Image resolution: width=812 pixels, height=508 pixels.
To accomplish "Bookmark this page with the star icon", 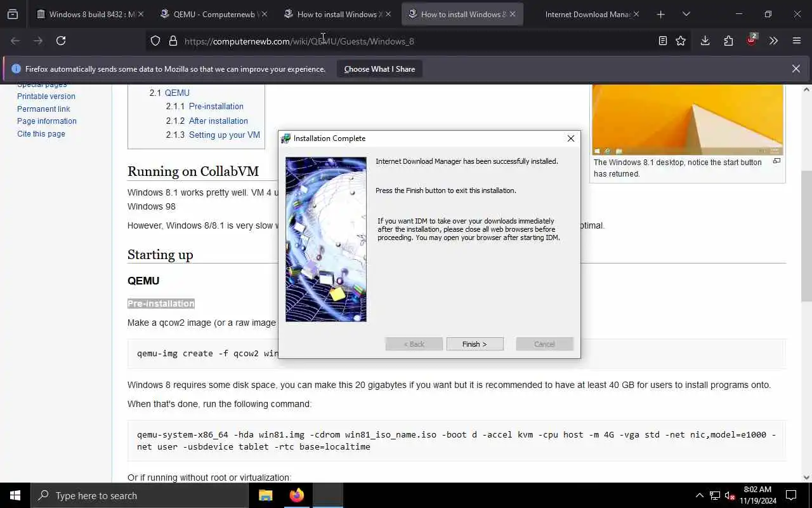I will click(681, 41).
